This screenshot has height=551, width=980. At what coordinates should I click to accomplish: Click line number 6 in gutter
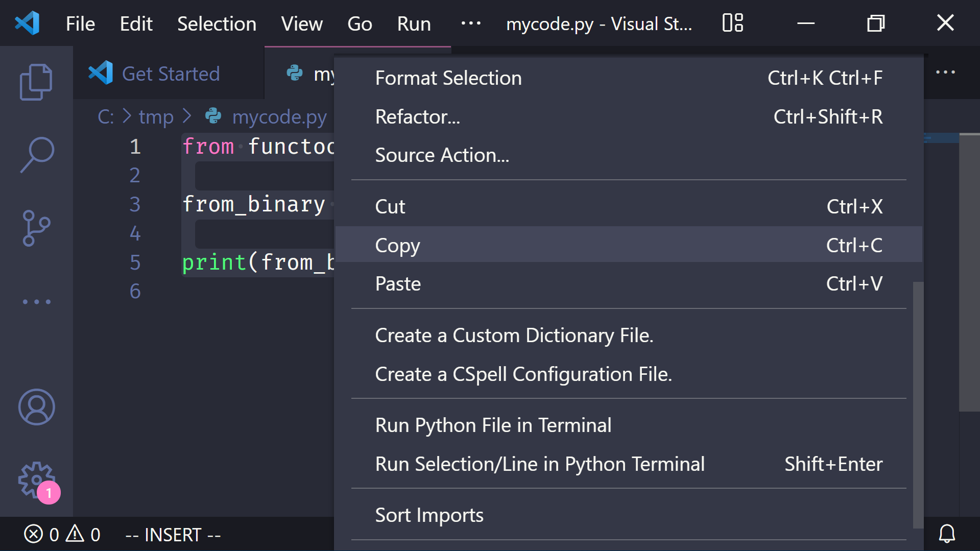tap(135, 291)
